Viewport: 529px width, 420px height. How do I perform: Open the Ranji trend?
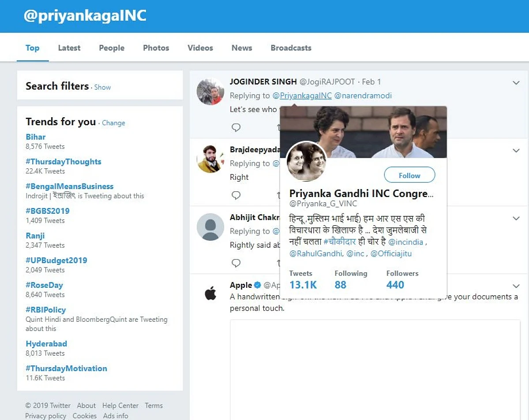tap(35, 236)
